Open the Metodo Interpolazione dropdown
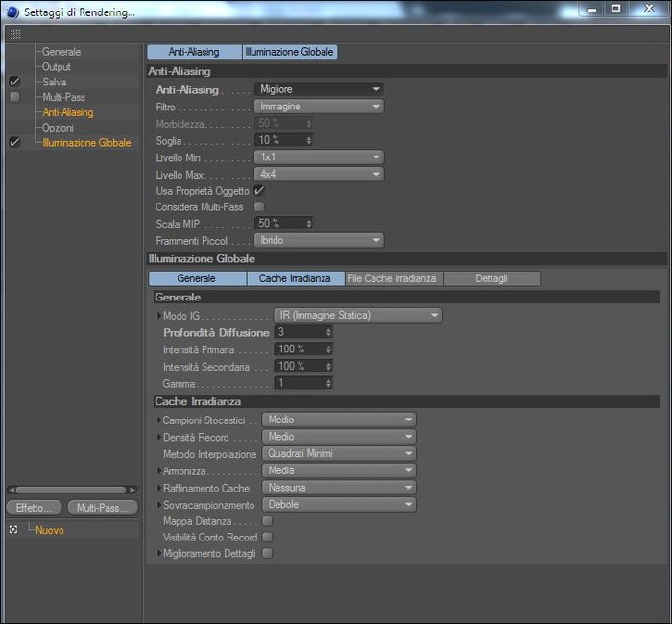The width and height of the screenshot is (672, 624). [339, 453]
